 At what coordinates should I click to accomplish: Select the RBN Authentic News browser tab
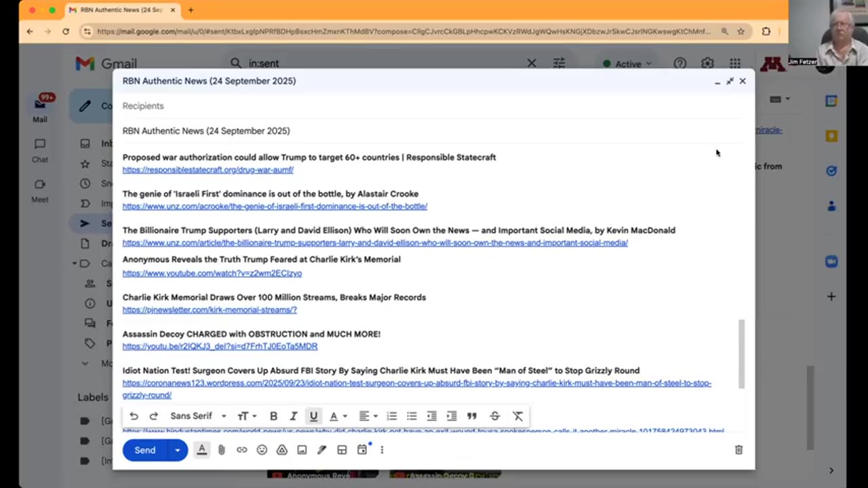[122, 10]
